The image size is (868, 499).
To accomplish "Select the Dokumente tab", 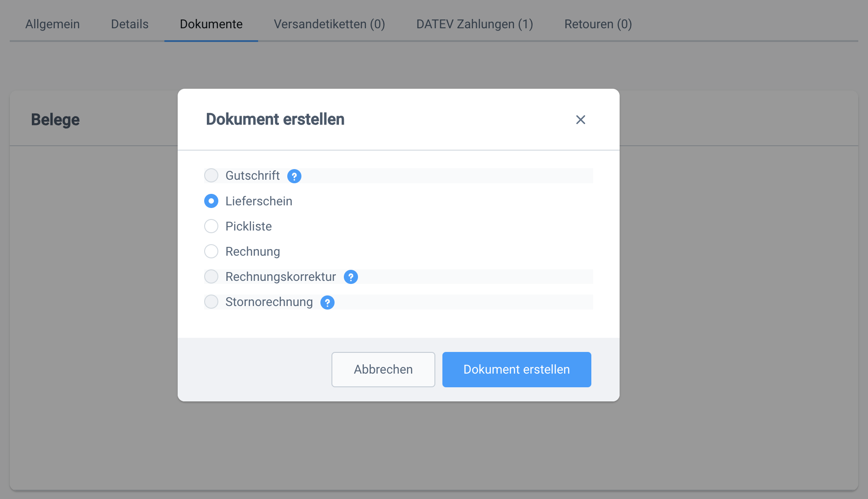I will coord(211,24).
